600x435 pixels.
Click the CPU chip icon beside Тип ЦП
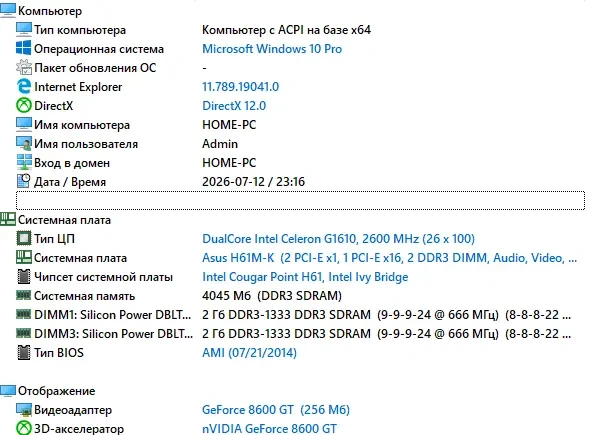23,238
